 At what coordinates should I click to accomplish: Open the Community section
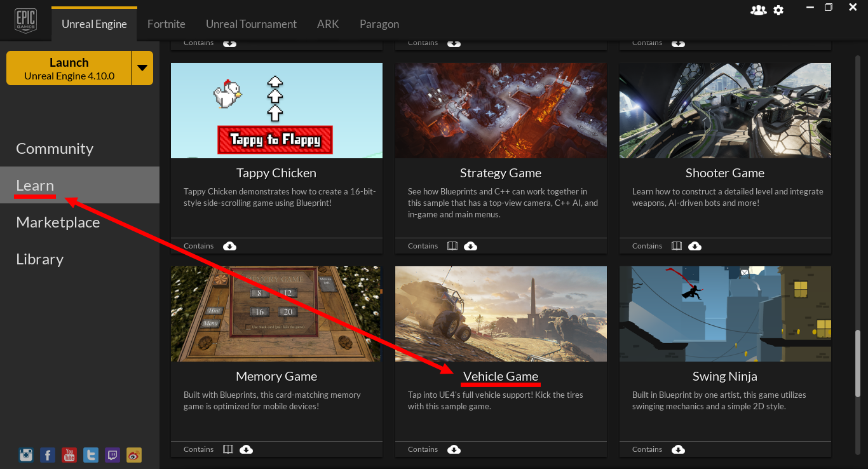tap(79, 148)
